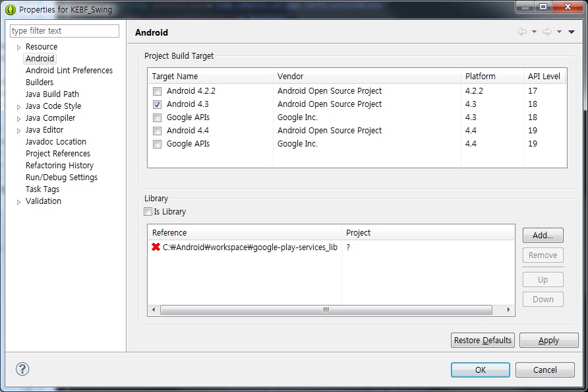Screen dimensions: 588x392
Task: Click the 4.2.2 platform cell
Action: (474, 91)
